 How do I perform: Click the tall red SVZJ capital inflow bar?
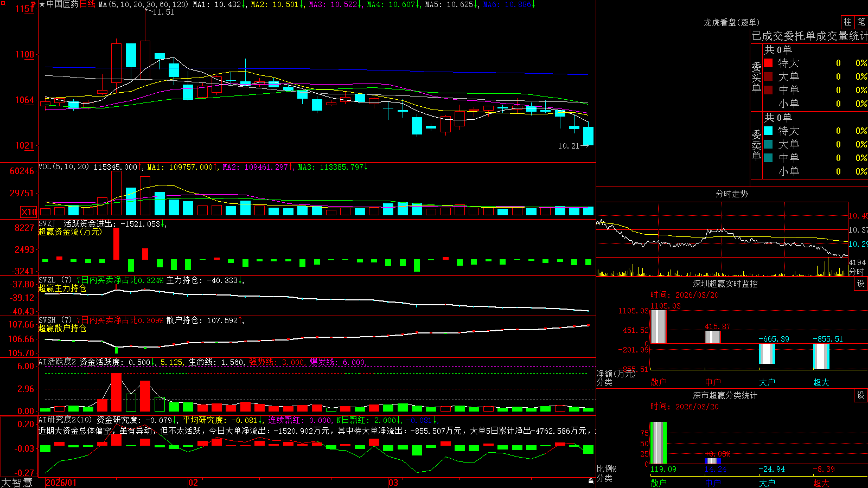tap(116, 243)
